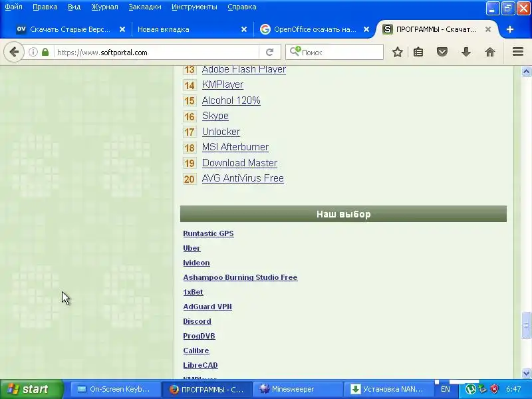Open a new tab with plus button
This screenshot has height=399, width=532.
509,29
